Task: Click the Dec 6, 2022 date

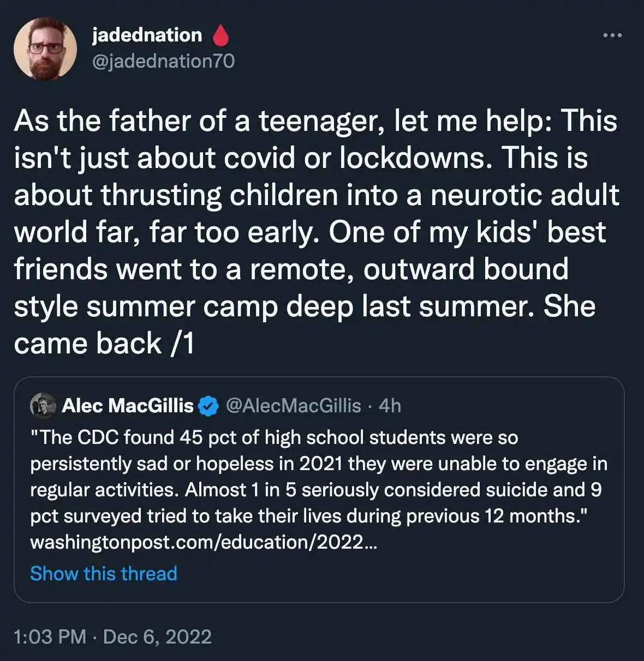Action: [157, 636]
